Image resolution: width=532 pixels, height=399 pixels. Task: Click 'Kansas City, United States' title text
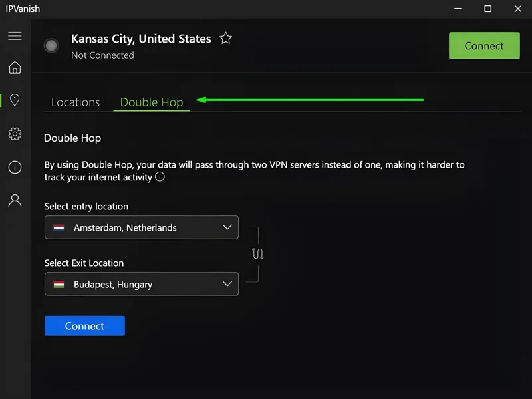tap(141, 39)
